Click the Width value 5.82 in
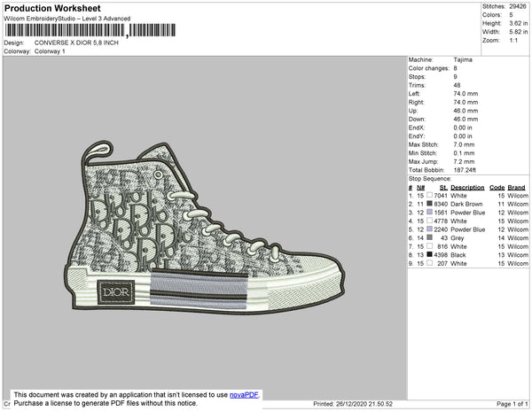 (518, 32)
